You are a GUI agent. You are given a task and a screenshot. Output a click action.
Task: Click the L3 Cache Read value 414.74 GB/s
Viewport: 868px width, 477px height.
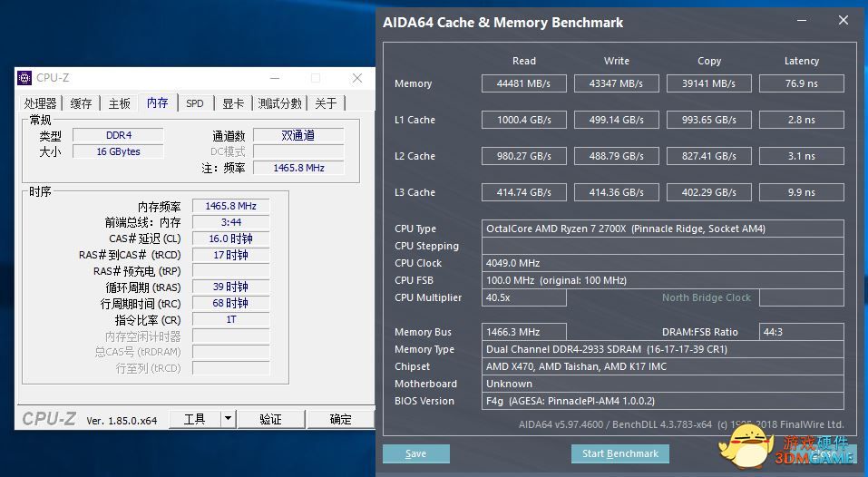523,192
